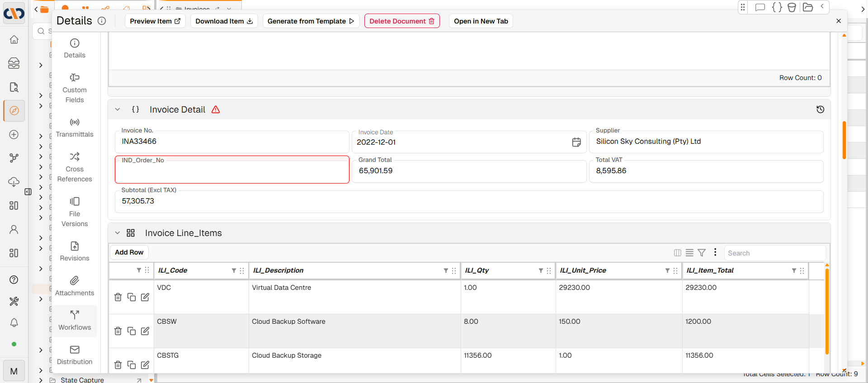Image resolution: width=868 pixels, height=383 pixels.
Task: Collapse the Invoice Detail section
Action: click(x=118, y=109)
